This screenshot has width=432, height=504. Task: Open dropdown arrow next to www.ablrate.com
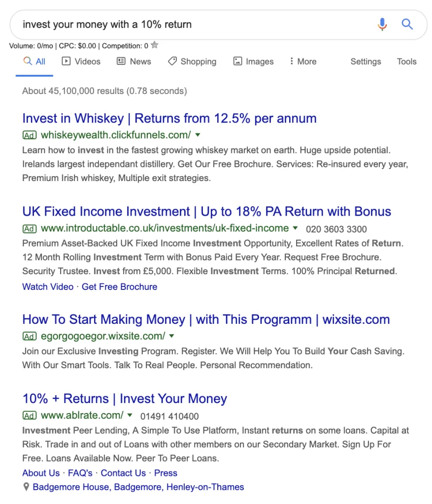[130, 415]
